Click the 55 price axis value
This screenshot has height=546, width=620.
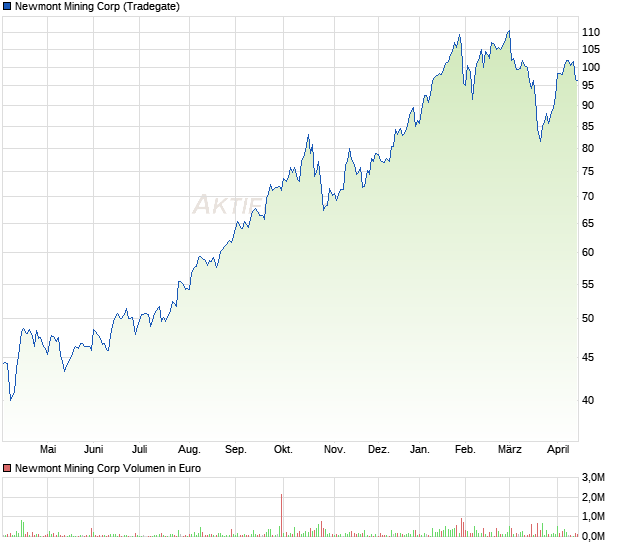(588, 284)
